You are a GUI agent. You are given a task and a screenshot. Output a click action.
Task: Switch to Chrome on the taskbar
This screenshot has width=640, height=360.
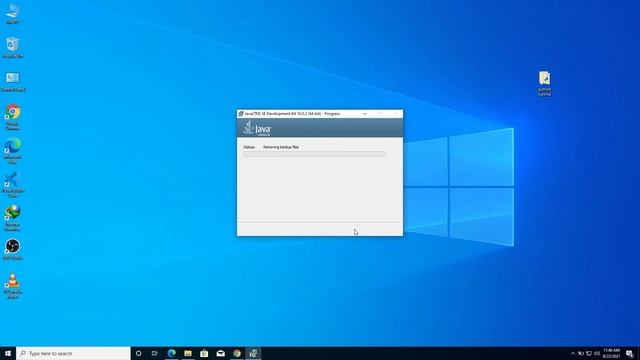237,353
